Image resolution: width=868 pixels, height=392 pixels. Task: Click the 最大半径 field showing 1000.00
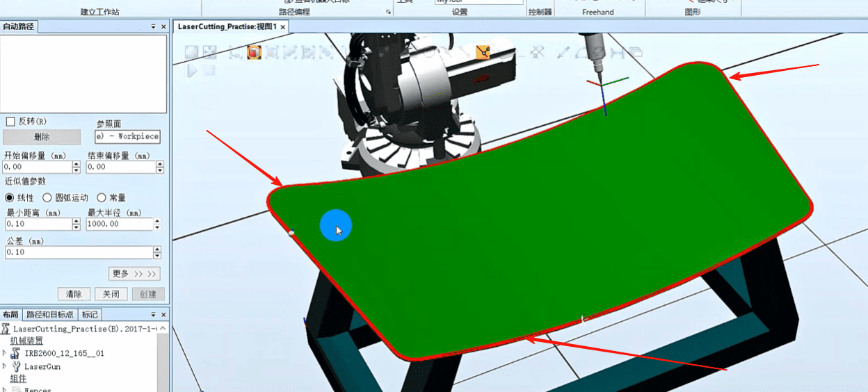click(x=120, y=224)
